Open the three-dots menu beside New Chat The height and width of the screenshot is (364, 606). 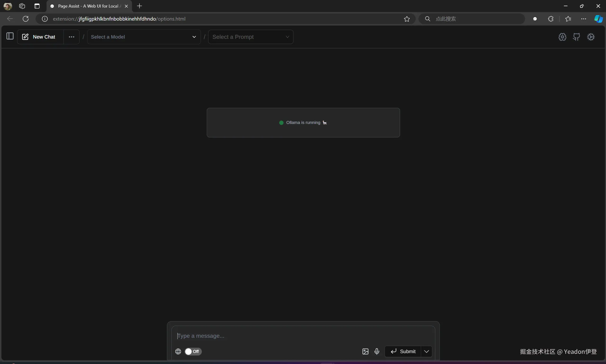72,37
